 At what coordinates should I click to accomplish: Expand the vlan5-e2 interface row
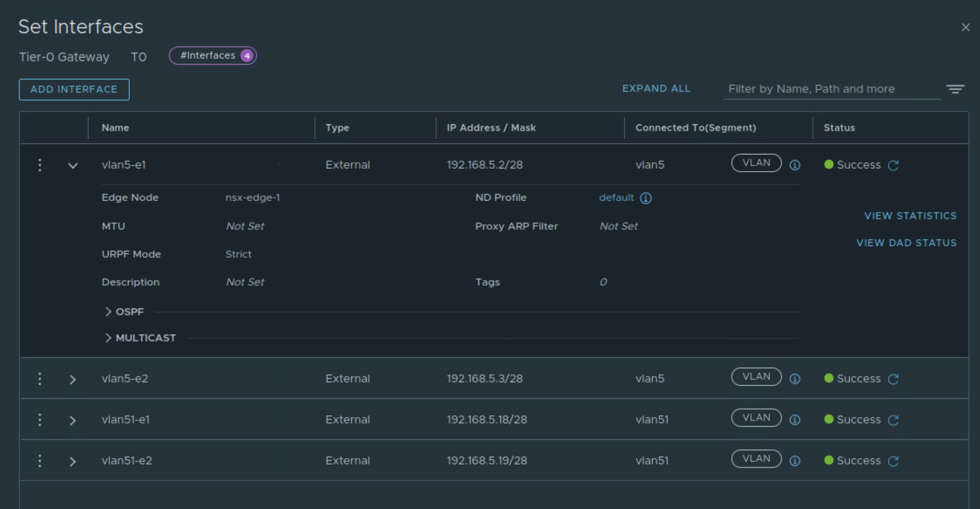tap(73, 379)
